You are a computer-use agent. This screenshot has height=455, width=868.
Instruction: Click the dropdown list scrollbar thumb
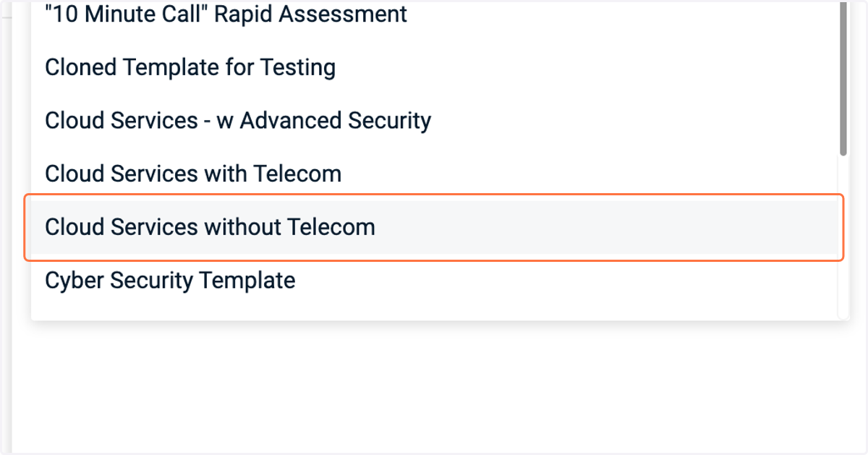coord(843,77)
